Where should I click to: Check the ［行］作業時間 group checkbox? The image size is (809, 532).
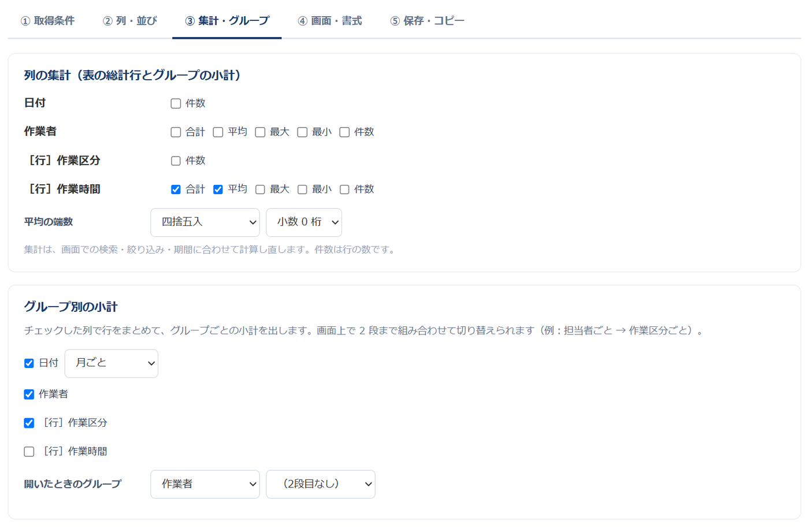[x=29, y=452]
